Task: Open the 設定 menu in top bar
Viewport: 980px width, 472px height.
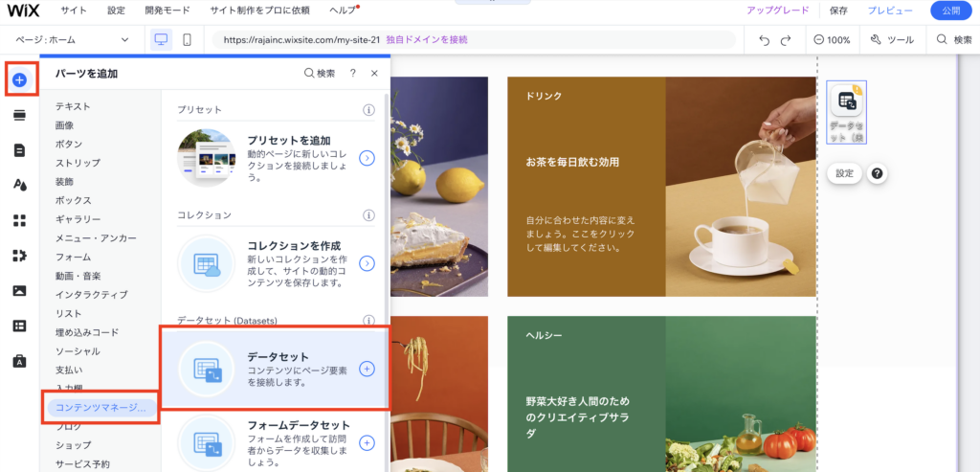Action: [116, 11]
